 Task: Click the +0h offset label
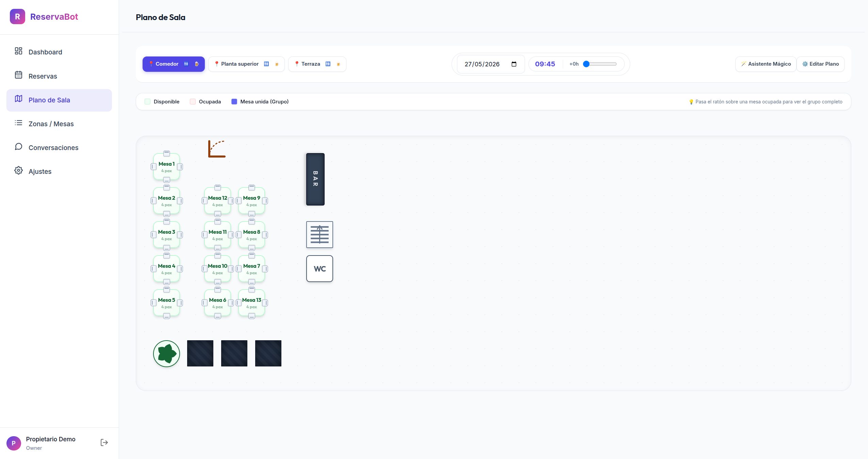[x=574, y=64]
